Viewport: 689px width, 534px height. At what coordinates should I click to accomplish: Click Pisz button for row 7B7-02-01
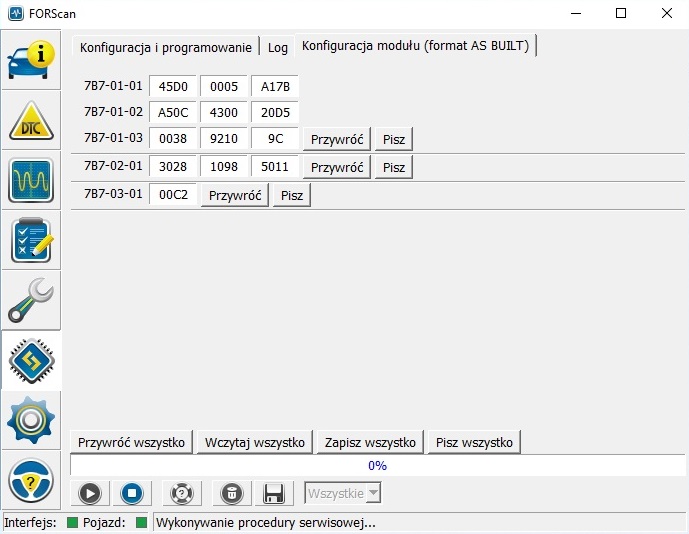[x=394, y=167]
